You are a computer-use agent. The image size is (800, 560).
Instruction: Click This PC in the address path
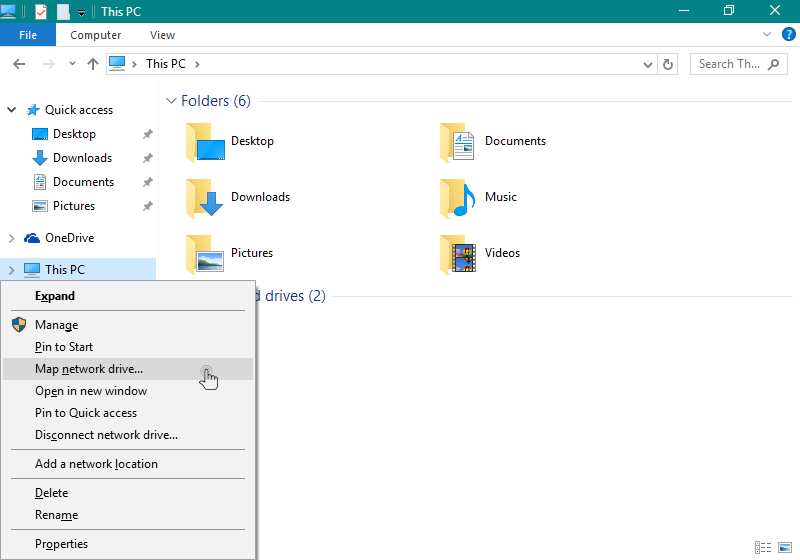coord(166,64)
